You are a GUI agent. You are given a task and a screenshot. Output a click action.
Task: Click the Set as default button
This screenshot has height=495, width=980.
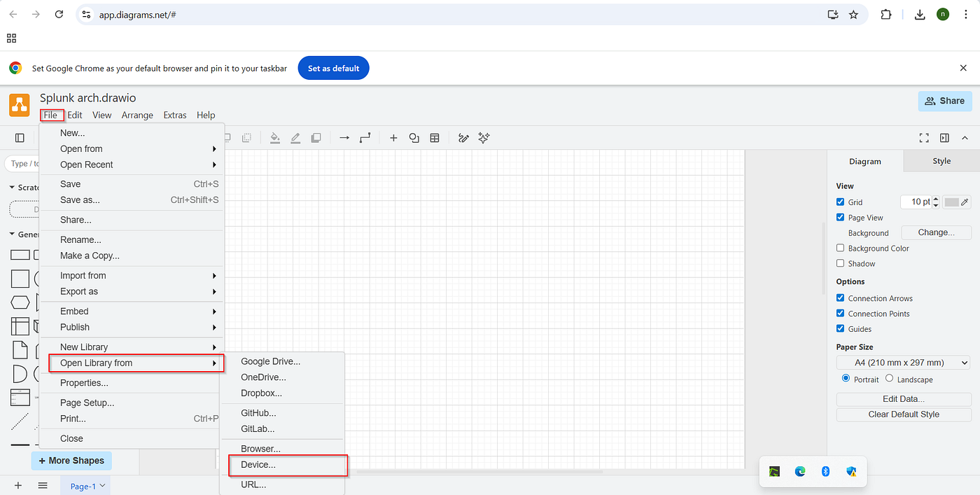click(x=333, y=68)
